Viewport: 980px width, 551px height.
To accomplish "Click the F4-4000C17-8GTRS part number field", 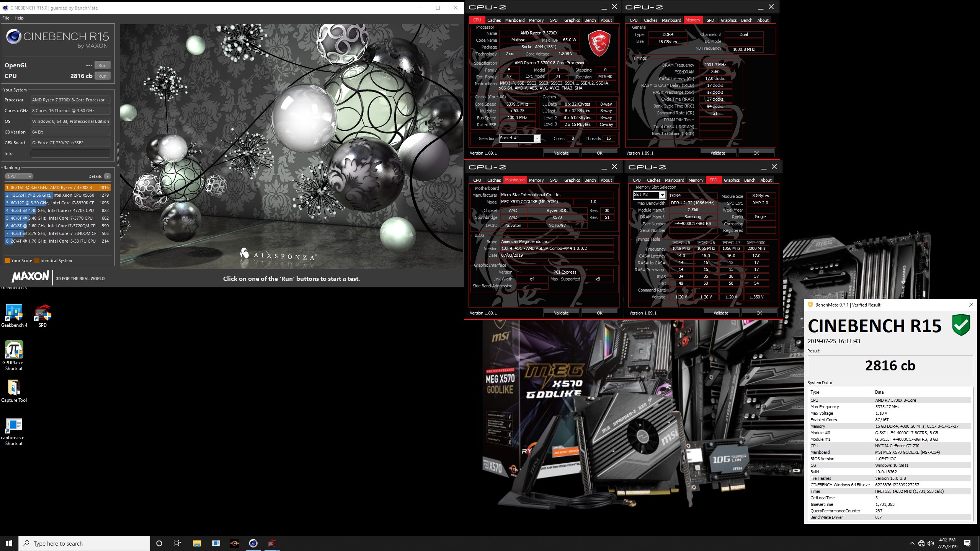I will pyautogui.click(x=693, y=223).
